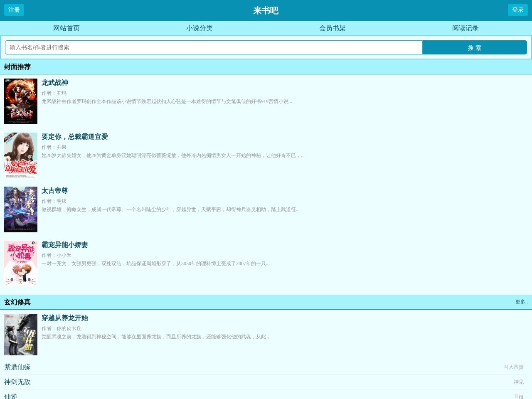Screen dimensions: 532x399
Task: Open the novel 太古帝尊
Action: click(54, 191)
